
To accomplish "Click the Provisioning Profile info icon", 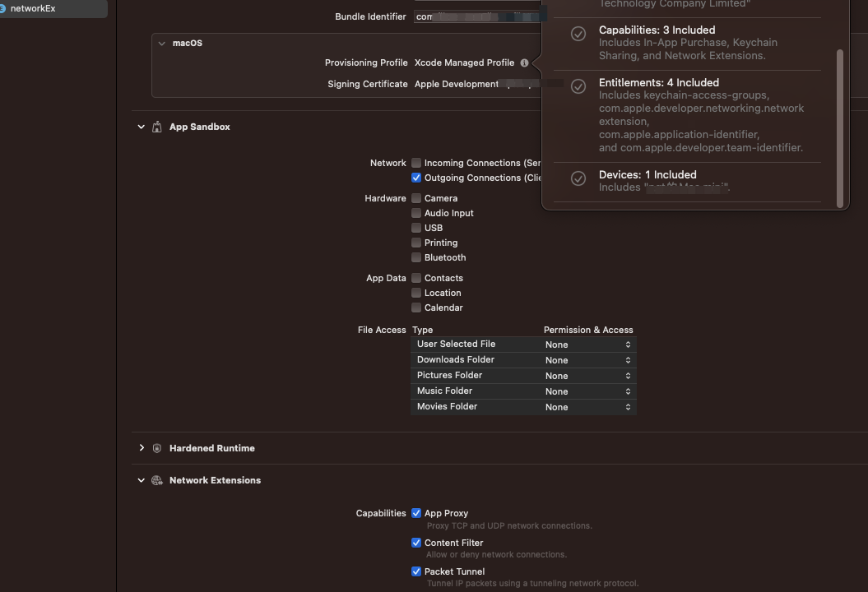I will pos(524,62).
